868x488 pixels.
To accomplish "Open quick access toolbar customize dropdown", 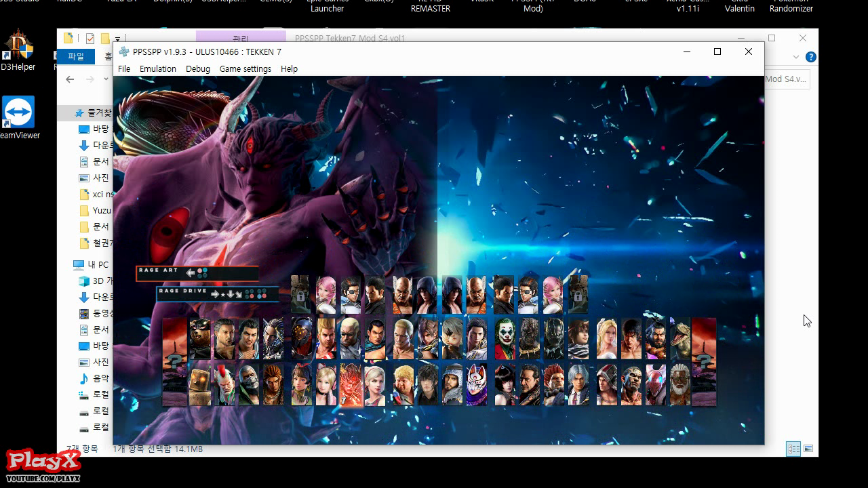I will [117, 39].
